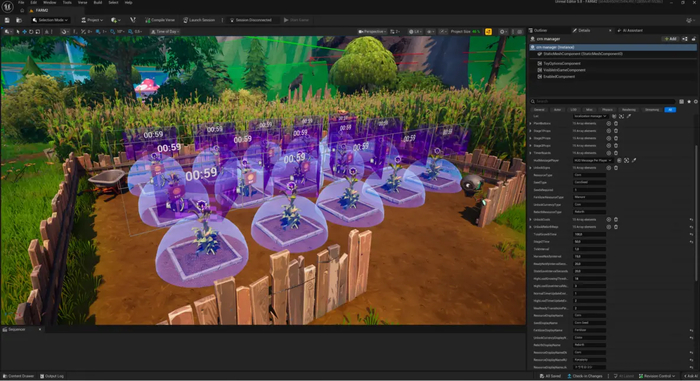Screen dimensions: 700x381
Task: Select the StaticMeshComponent row
Action: click(x=612, y=54)
